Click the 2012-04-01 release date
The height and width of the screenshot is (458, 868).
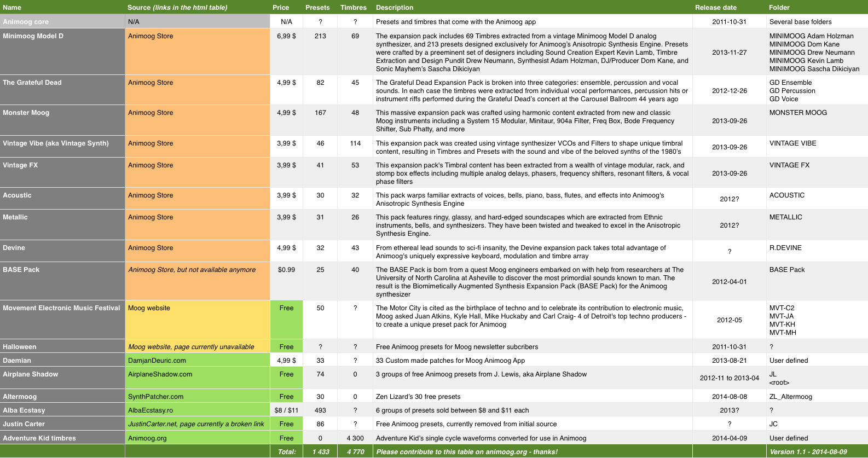(729, 282)
